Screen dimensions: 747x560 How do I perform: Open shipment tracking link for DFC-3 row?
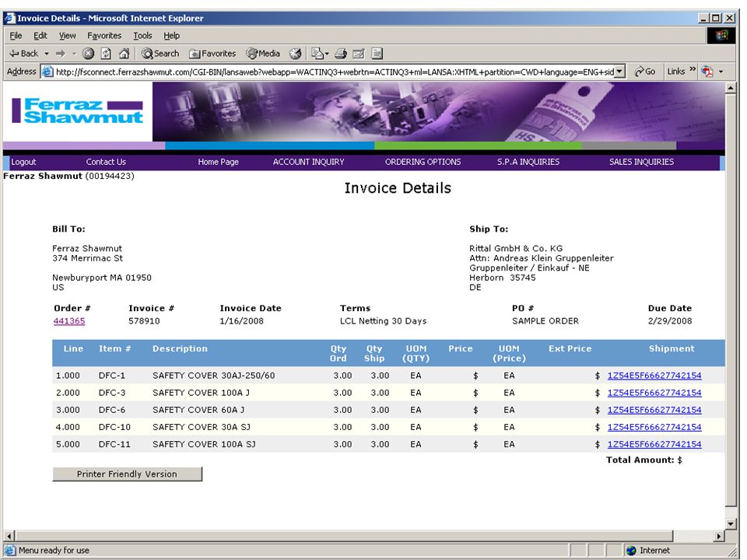[x=654, y=393]
